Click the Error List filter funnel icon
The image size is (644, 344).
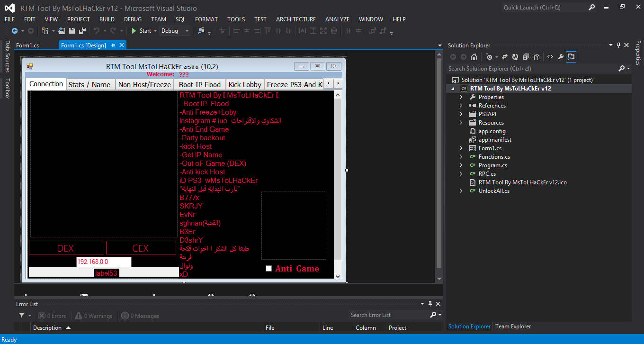coord(22,316)
